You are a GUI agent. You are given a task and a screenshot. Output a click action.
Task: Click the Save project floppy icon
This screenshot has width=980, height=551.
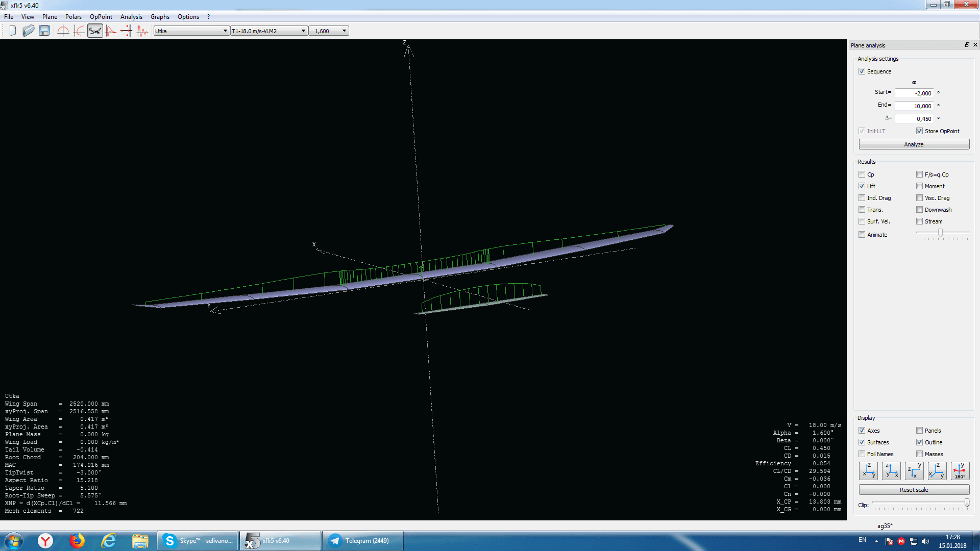(44, 31)
